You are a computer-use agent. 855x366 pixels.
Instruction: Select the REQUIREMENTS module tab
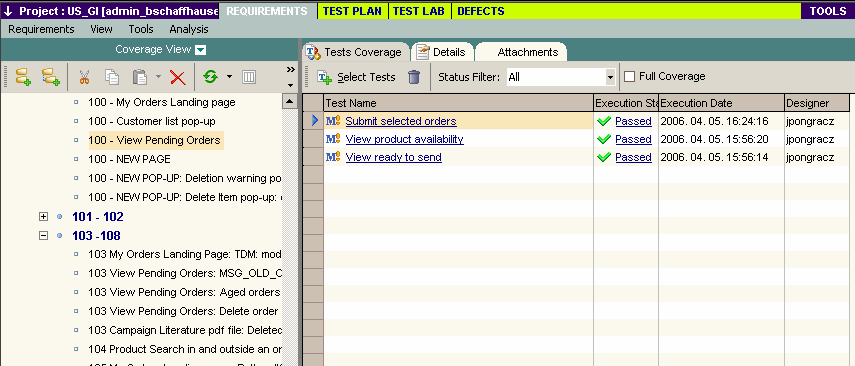pyautogui.click(x=267, y=11)
